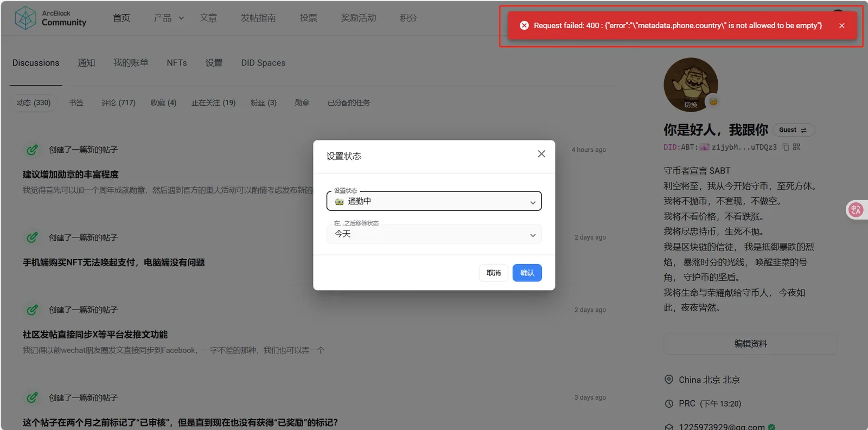Click the email verified badge
868x430 pixels.
[771, 427]
